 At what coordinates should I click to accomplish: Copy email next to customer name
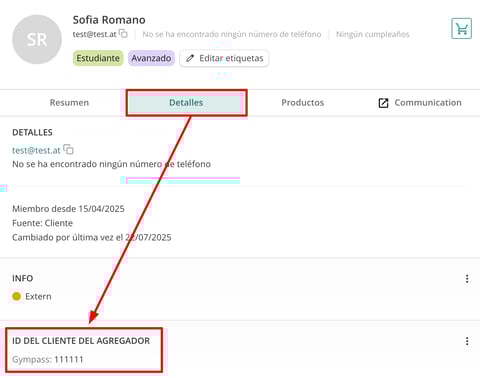[x=123, y=34]
